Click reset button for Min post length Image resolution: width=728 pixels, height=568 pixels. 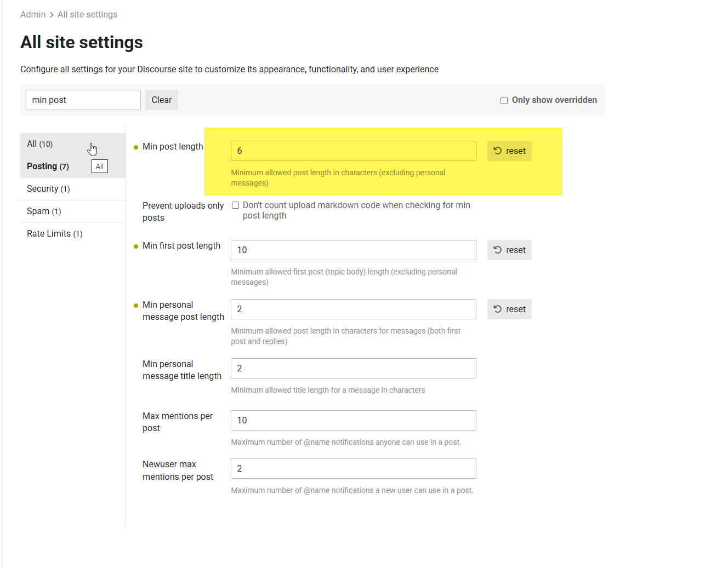point(509,151)
